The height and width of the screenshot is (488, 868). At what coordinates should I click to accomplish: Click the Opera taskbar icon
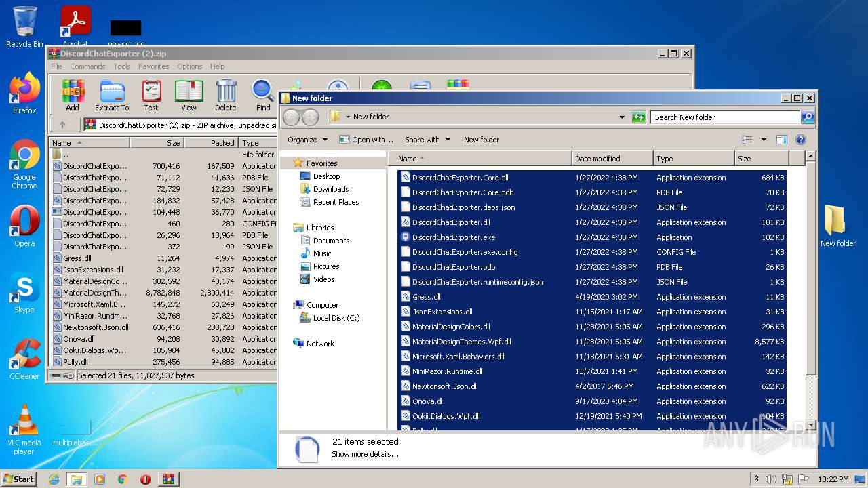click(145, 479)
